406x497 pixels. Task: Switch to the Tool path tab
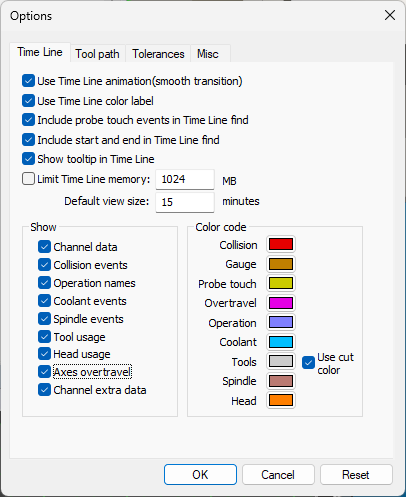(x=97, y=54)
